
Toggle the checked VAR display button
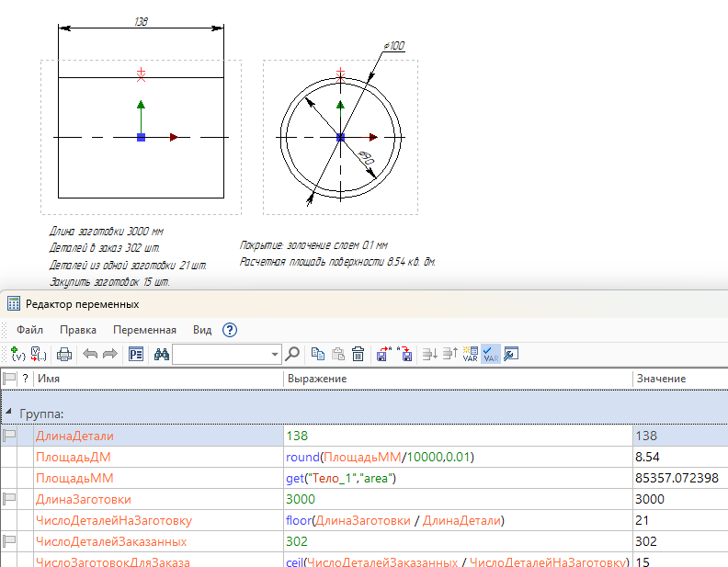491,354
